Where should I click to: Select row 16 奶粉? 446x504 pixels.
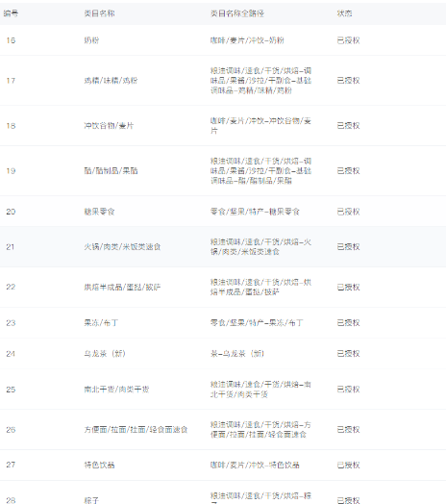point(223,40)
